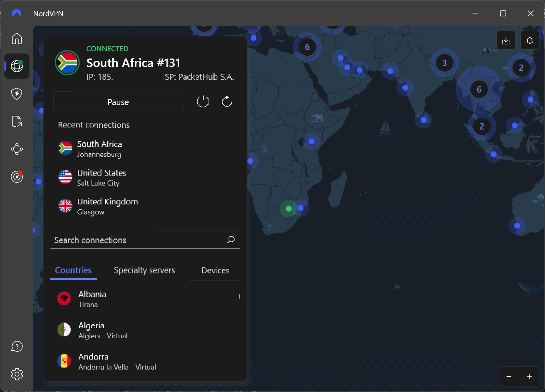The width and height of the screenshot is (545, 392).
Task: Click the "CONNECTED" status label
Action: [x=107, y=48]
